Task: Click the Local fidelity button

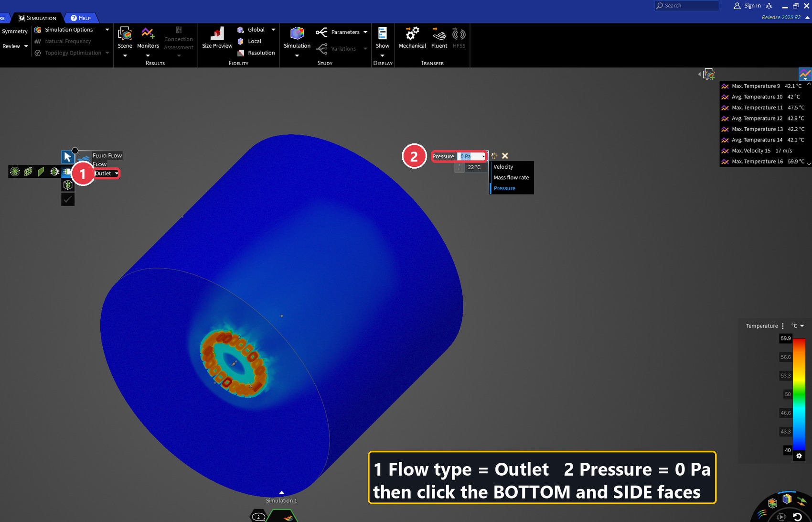Action: (x=250, y=41)
